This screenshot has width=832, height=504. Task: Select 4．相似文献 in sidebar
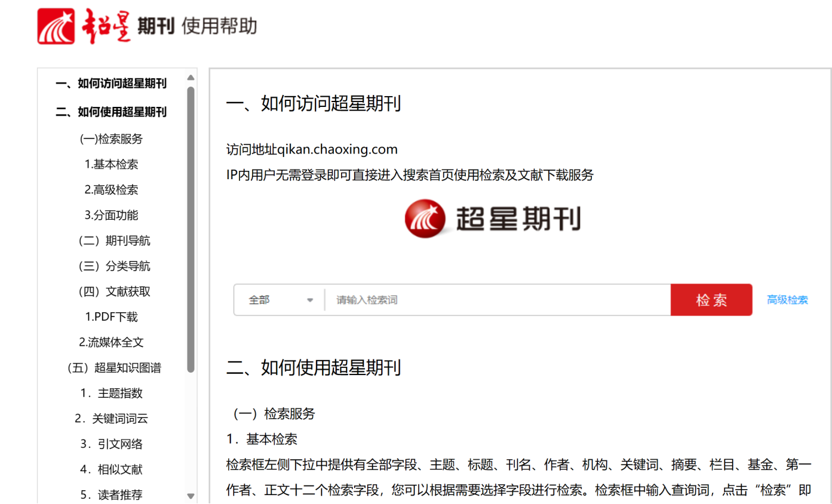pyautogui.click(x=111, y=469)
